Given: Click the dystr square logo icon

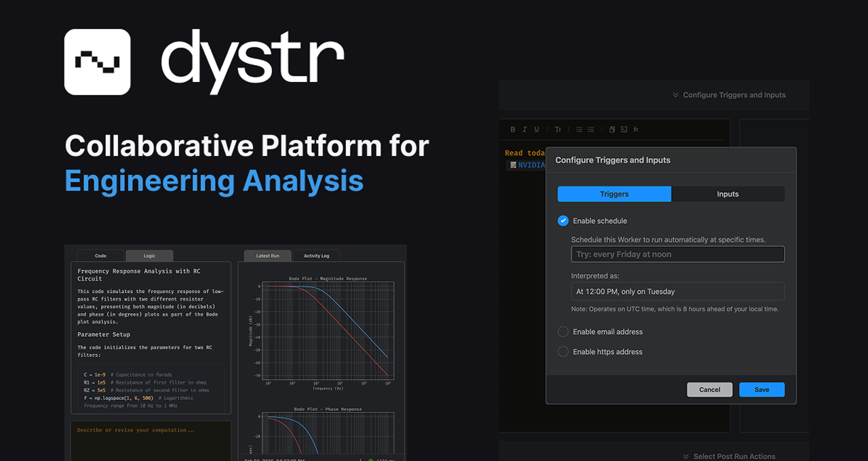Looking at the screenshot, I should click(x=97, y=62).
